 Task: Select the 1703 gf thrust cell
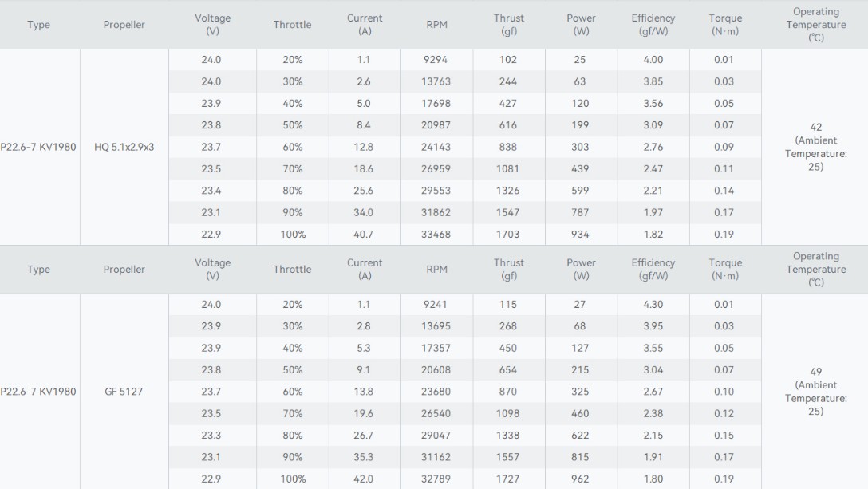click(x=508, y=235)
